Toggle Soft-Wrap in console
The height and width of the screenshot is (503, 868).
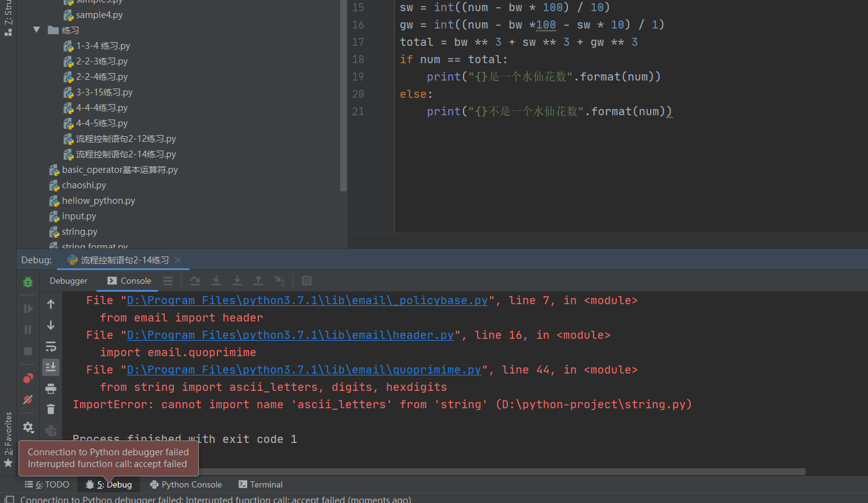pos(51,346)
